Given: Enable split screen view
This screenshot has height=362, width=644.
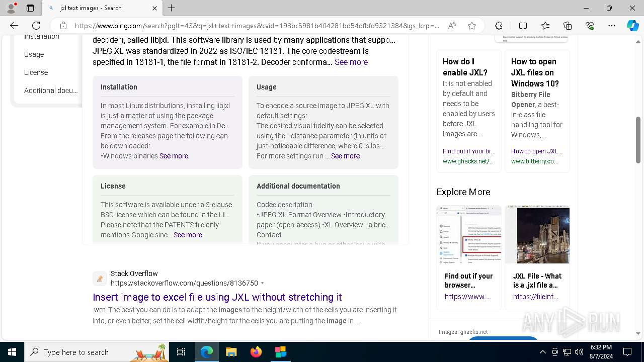Looking at the screenshot, I should click(x=523, y=26).
